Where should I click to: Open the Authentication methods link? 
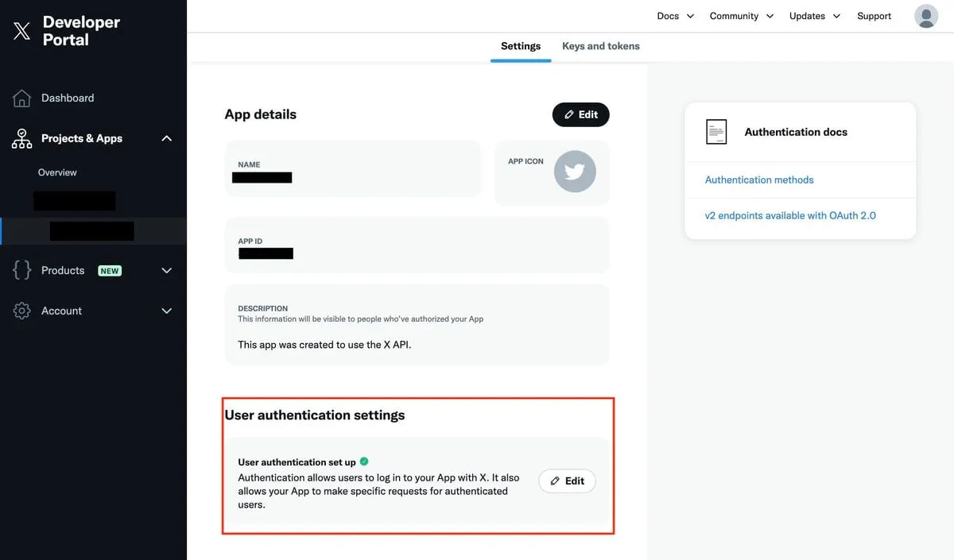[759, 180]
